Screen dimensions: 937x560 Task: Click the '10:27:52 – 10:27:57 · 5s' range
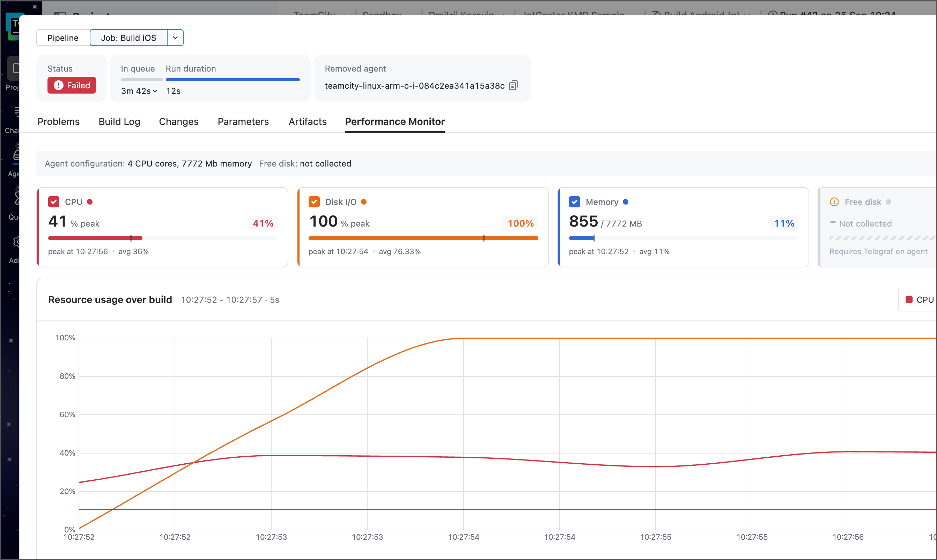[230, 300]
